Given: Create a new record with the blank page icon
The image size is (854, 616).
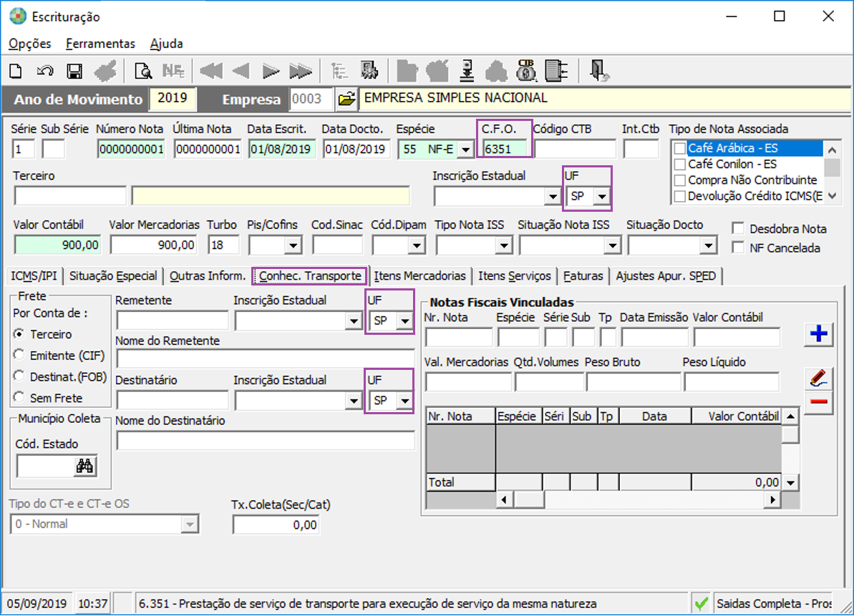Looking at the screenshot, I should pos(16,72).
